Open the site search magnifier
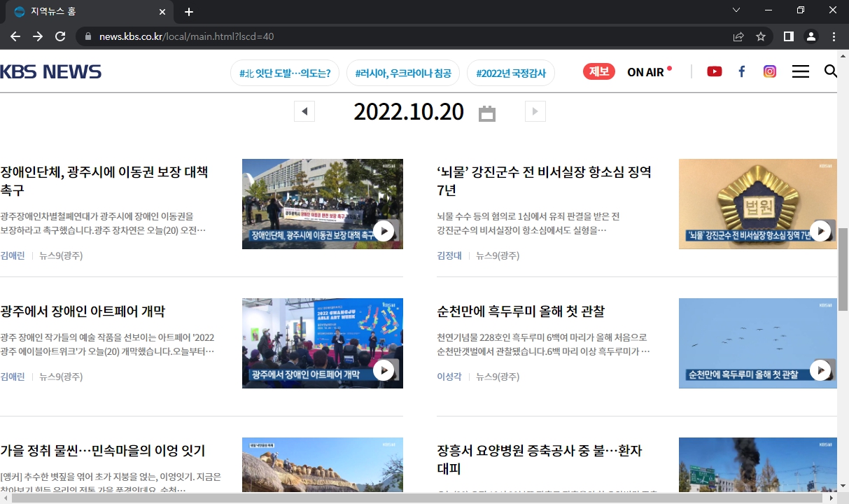This screenshot has width=849, height=504. (830, 71)
